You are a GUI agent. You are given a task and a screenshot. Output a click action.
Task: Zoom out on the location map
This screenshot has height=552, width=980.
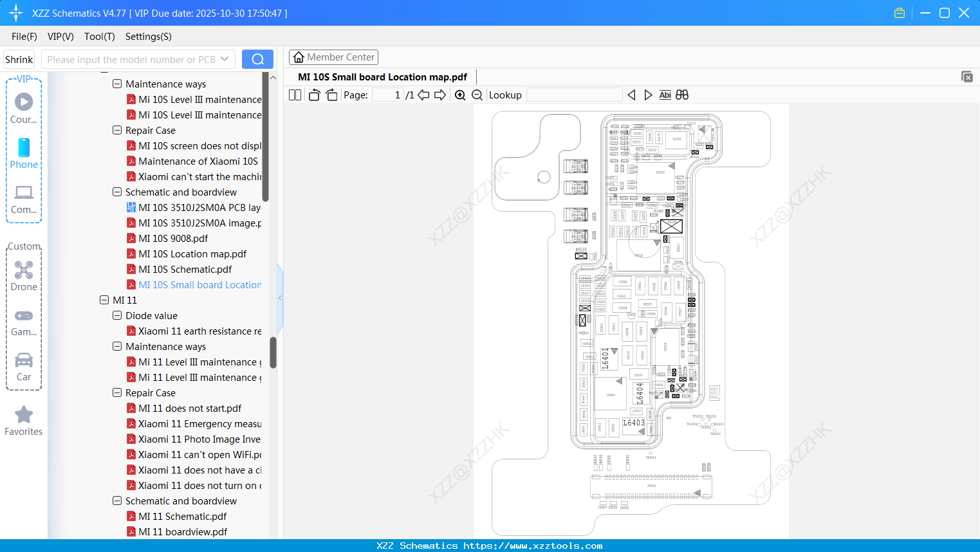point(477,95)
